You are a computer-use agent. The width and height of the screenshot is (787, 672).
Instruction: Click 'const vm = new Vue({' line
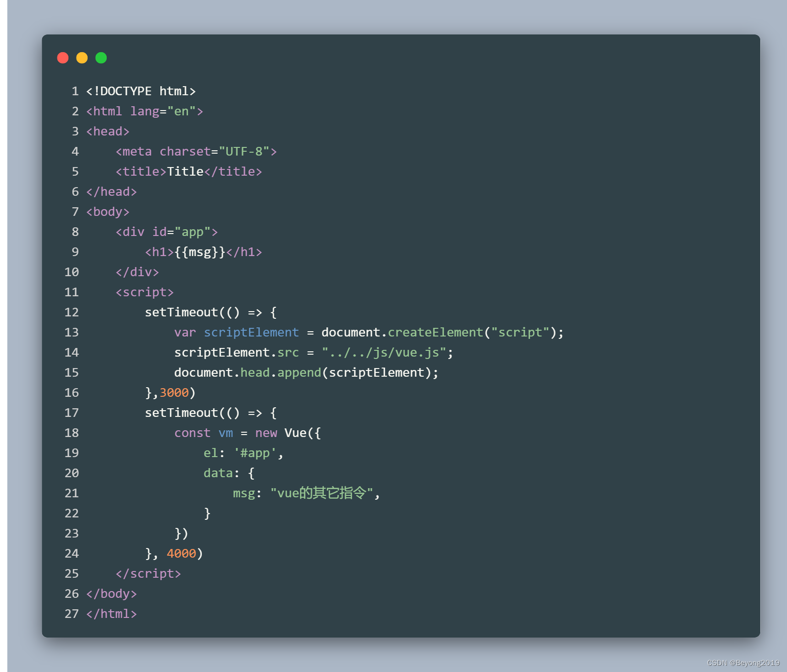(247, 433)
